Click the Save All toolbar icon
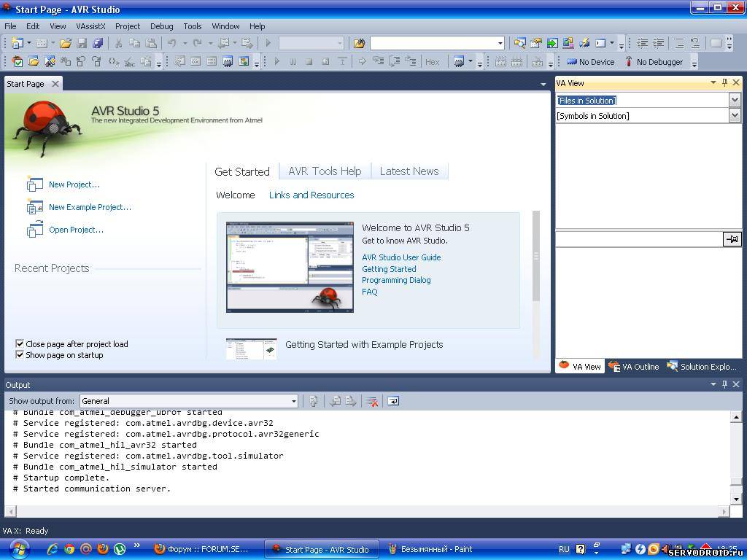 click(98, 43)
